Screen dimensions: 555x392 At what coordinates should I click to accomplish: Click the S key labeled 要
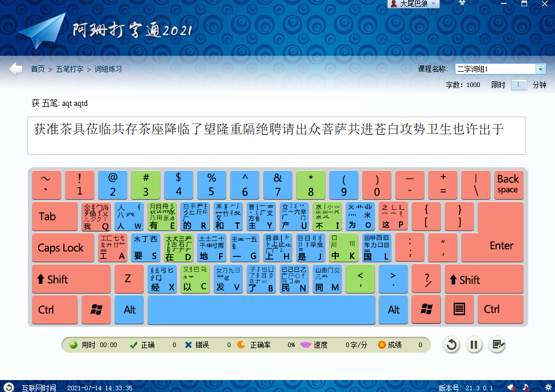point(145,247)
